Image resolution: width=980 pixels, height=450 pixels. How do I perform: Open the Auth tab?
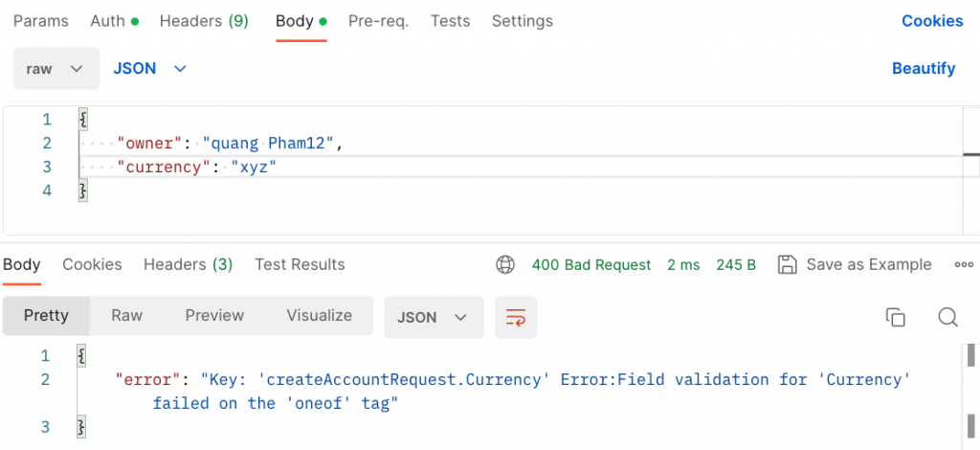tap(113, 21)
